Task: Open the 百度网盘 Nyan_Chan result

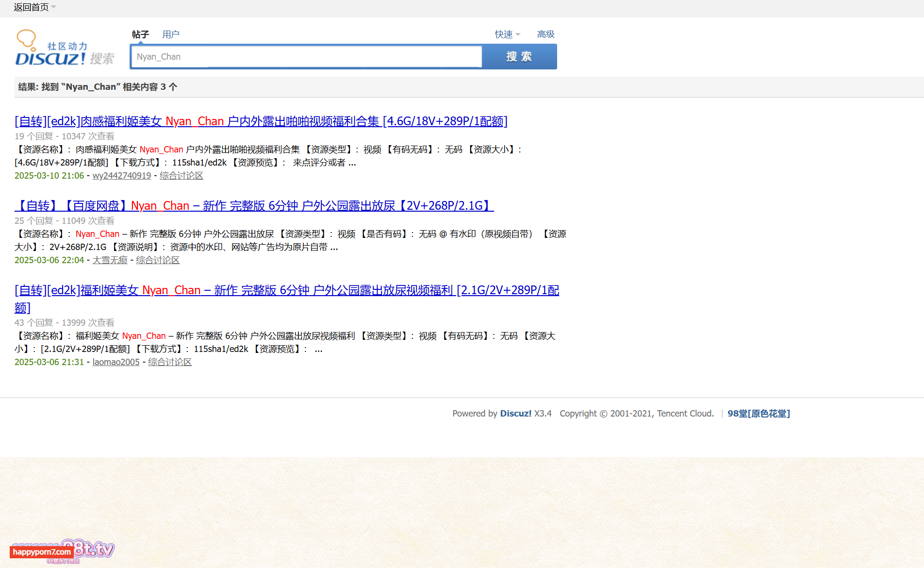Action: (x=254, y=206)
